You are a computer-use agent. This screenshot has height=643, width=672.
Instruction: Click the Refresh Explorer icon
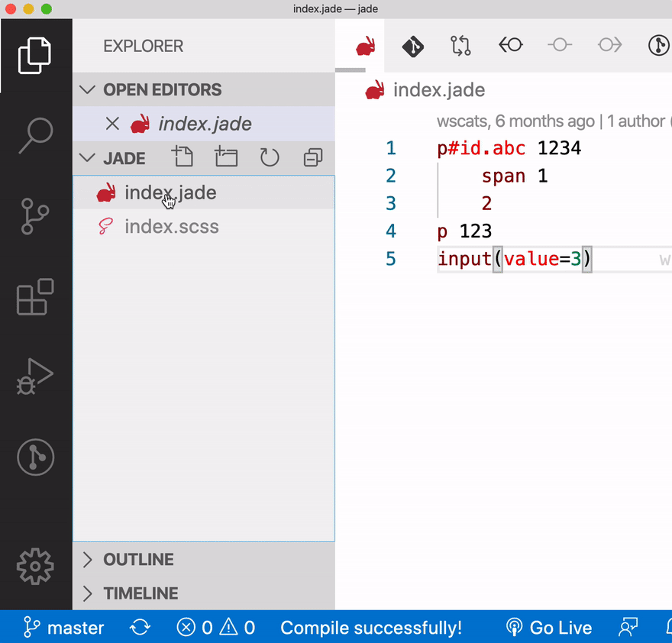click(269, 157)
